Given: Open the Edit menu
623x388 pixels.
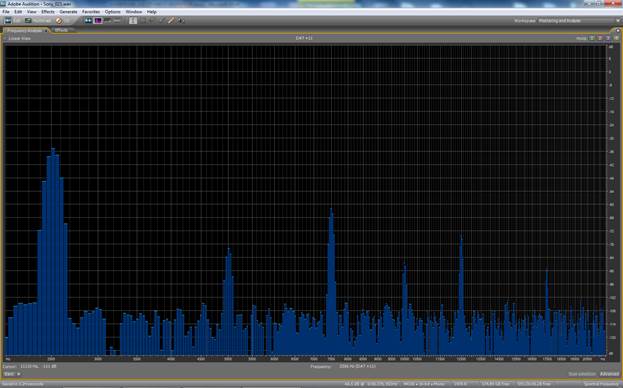Looking at the screenshot, I should [x=18, y=12].
